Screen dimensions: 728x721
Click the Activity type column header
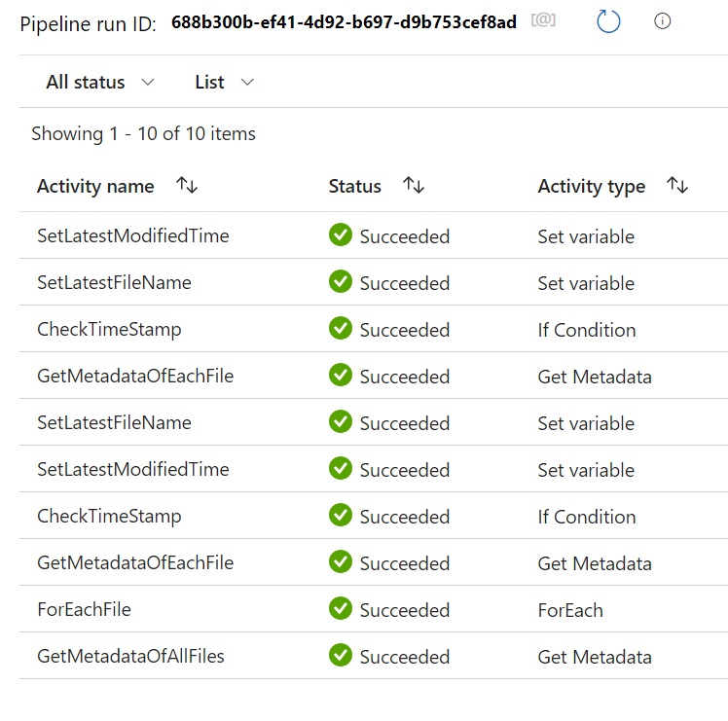tap(591, 187)
